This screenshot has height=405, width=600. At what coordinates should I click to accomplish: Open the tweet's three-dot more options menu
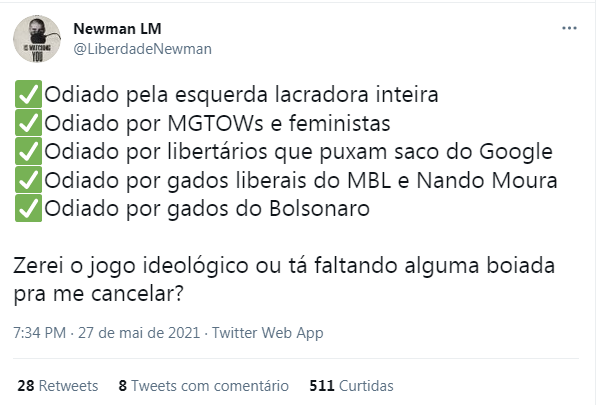coord(569,28)
